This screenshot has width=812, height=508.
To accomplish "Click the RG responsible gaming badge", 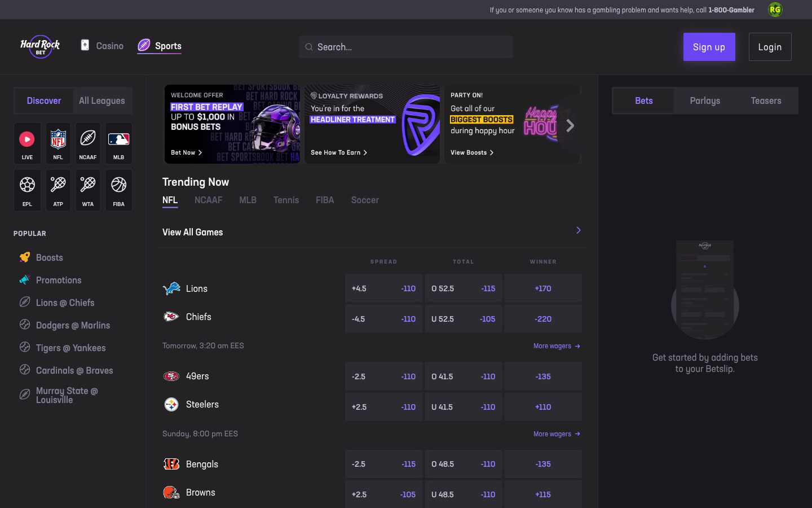I will coord(775,10).
